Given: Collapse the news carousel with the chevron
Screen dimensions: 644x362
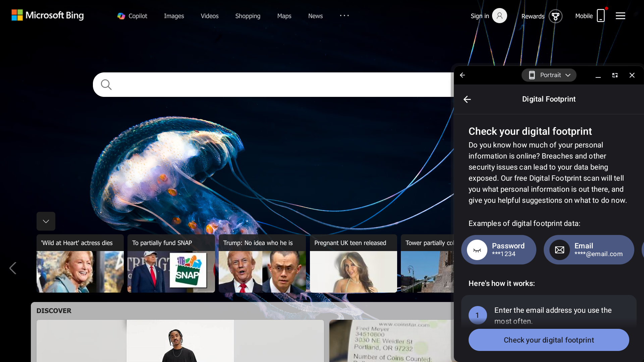Looking at the screenshot, I should 46,221.
